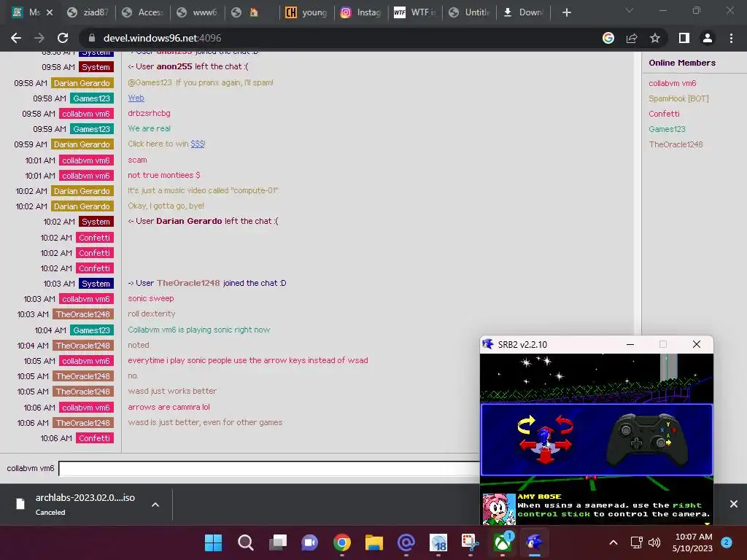Viewport: 747px width, 560px height.
Task: Bookmark this page with star icon
Action: 655,38
